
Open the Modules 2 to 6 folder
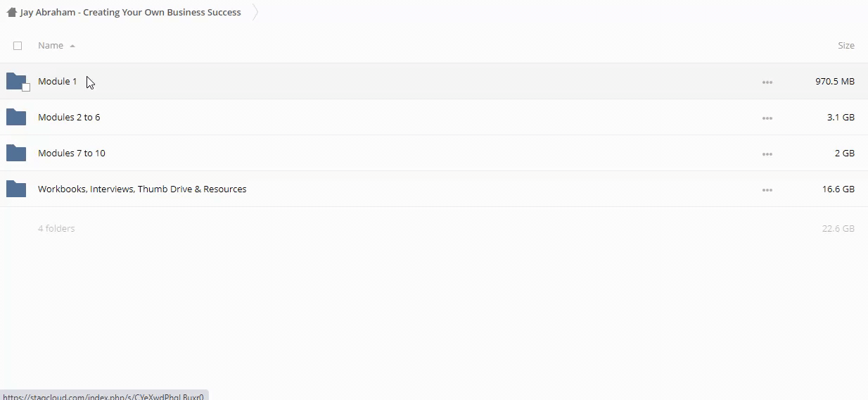point(69,118)
